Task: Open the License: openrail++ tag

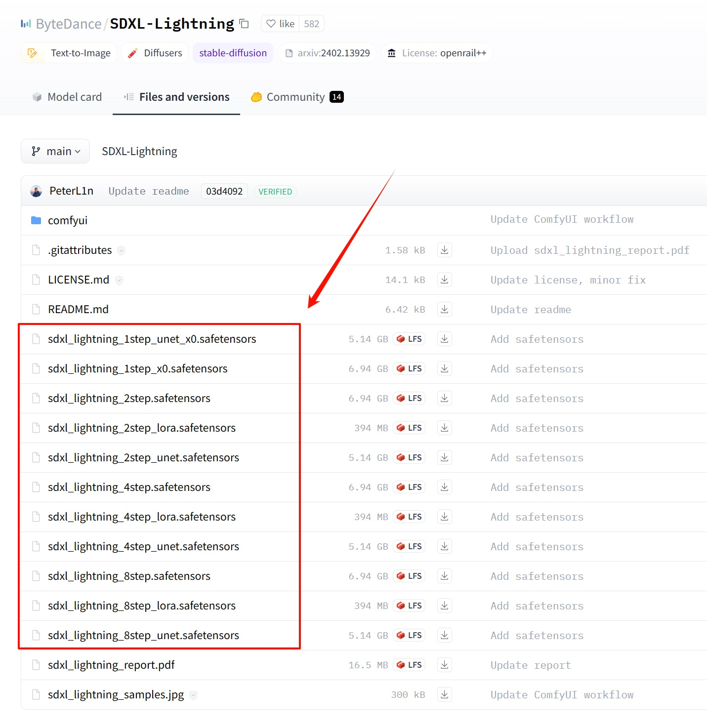Action: [x=437, y=53]
